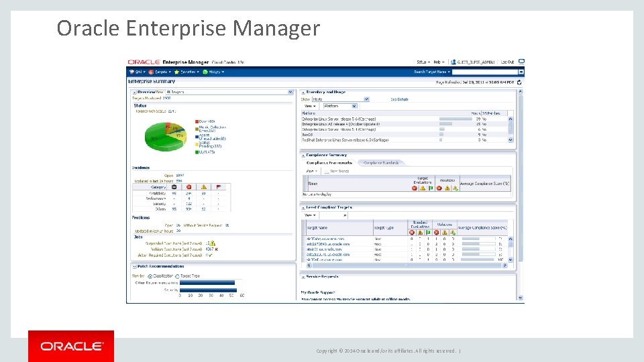Click the inventory table scroll-up arrow
644x362 pixels.
[511, 119]
